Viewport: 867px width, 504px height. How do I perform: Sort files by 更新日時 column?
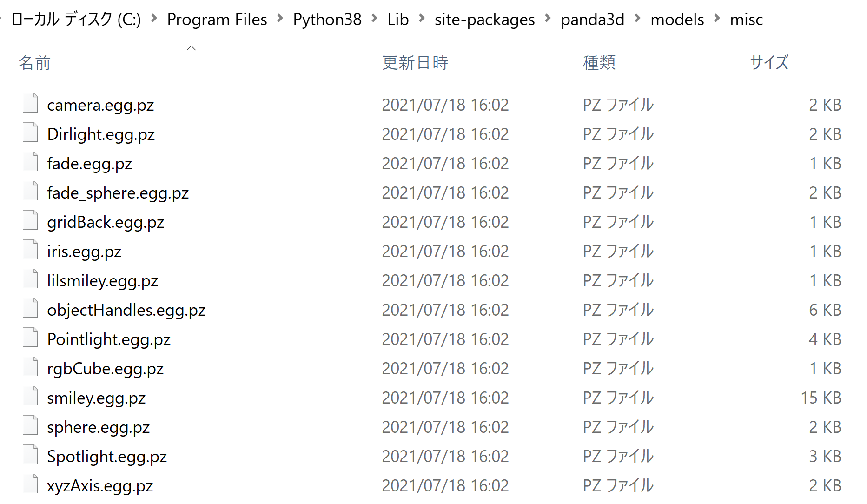coord(415,62)
